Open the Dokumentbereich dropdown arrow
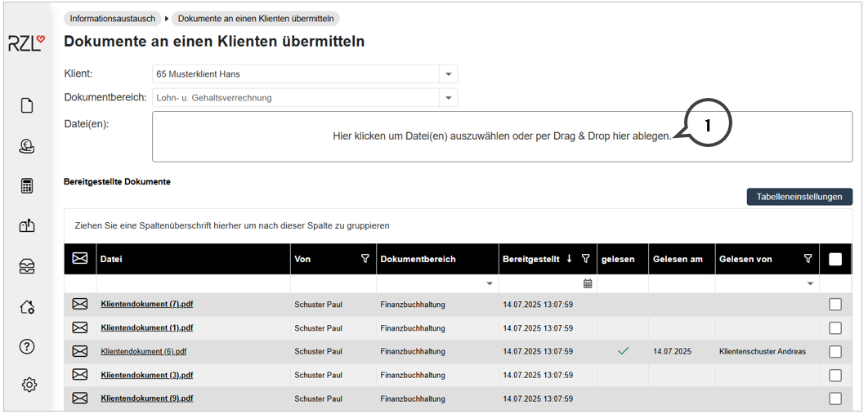 [448, 98]
